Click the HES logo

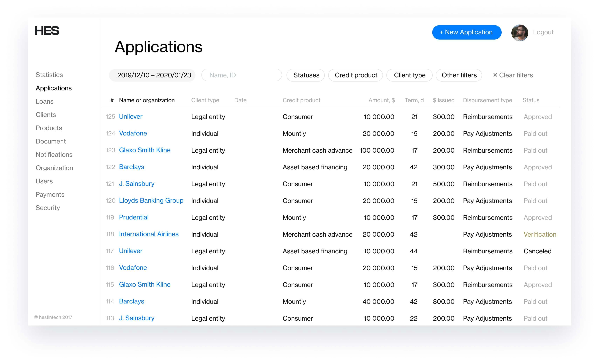point(47,31)
